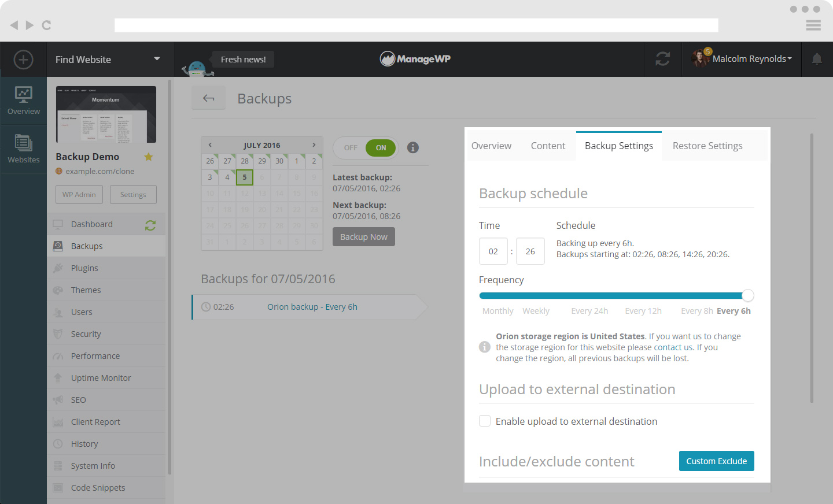Click the Fresh news mascot icon
833x504 pixels.
coord(197,68)
